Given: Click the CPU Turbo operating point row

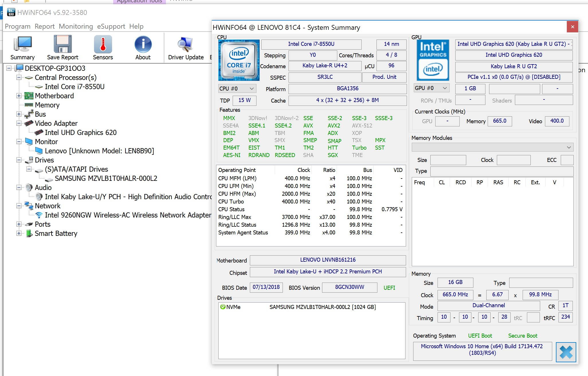Looking at the screenshot, I should click(311, 201).
